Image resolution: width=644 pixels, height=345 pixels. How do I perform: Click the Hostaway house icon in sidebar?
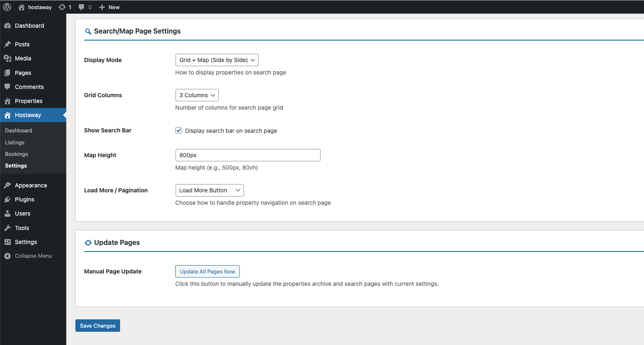point(8,115)
